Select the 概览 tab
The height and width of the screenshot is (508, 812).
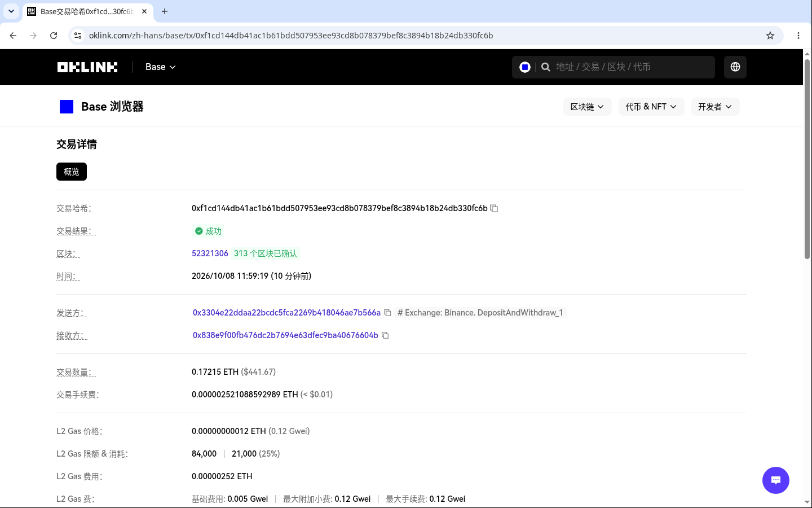pyautogui.click(x=72, y=172)
